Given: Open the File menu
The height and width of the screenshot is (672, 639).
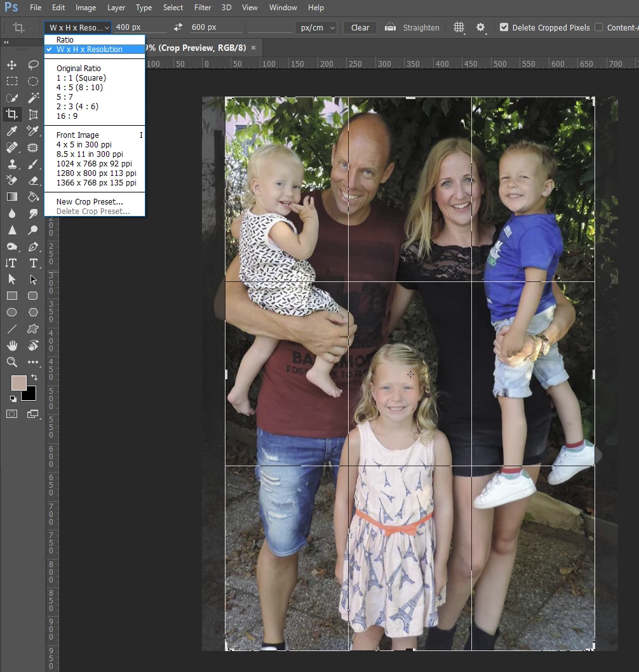Looking at the screenshot, I should click(36, 8).
